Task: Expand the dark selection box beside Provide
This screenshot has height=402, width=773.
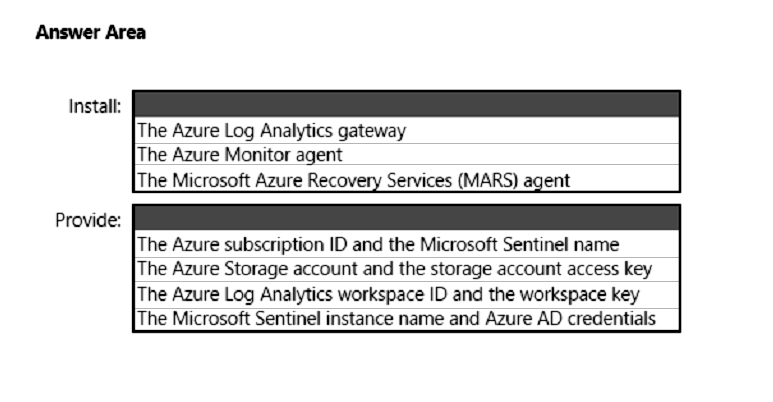Action: pyautogui.click(x=406, y=219)
